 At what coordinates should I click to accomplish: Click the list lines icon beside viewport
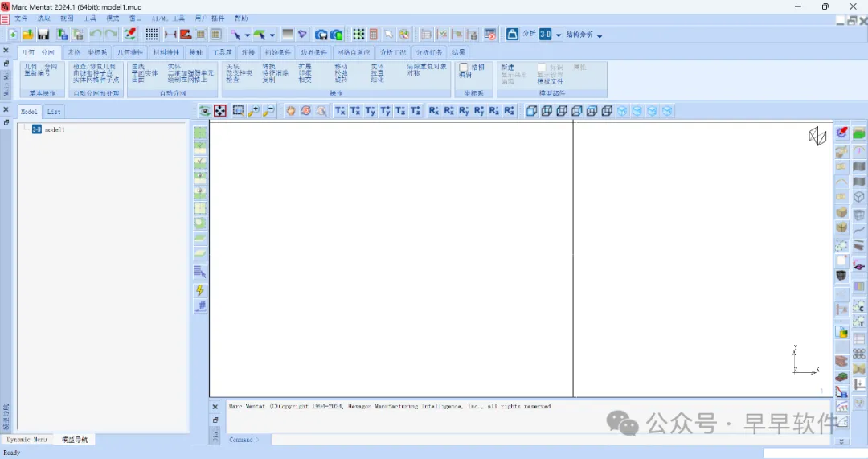(x=200, y=272)
